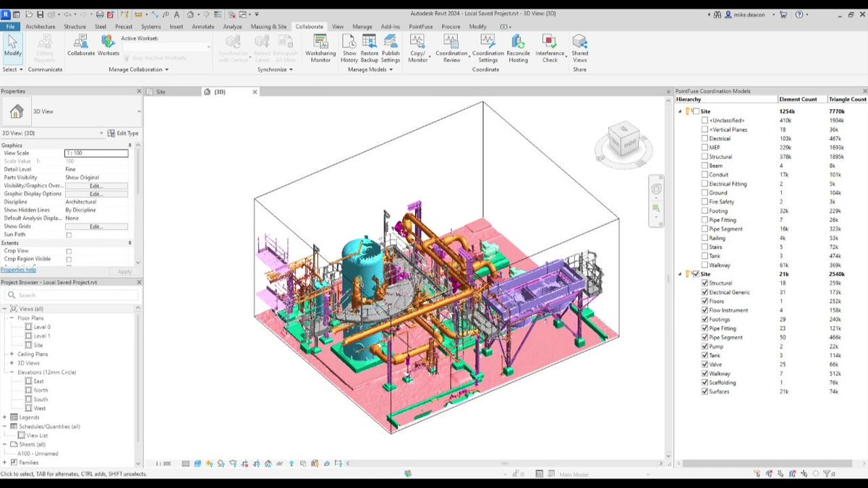Switch to the PointFuse ribbon tab
The height and width of the screenshot is (488, 868).
coord(420,26)
